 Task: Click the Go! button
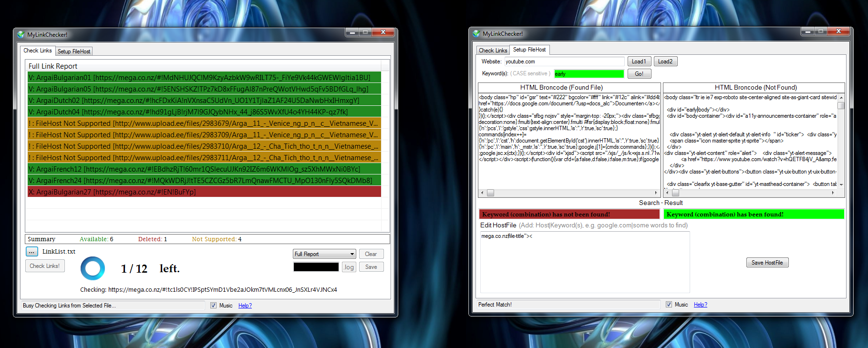coord(639,74)
